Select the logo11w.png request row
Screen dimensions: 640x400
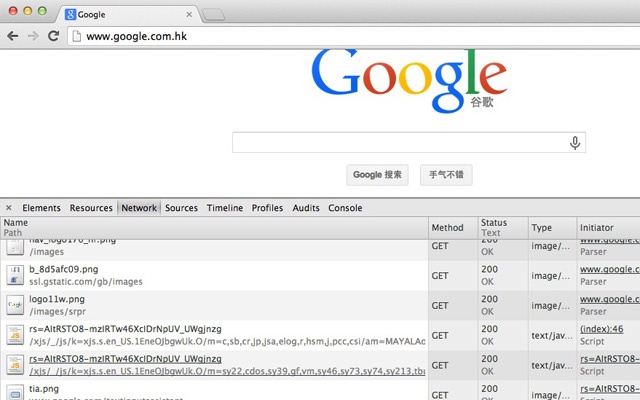[x=320, y=305]
